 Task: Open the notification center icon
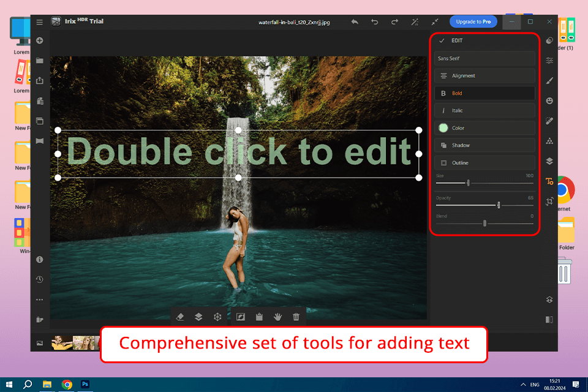tap(576, 385)
